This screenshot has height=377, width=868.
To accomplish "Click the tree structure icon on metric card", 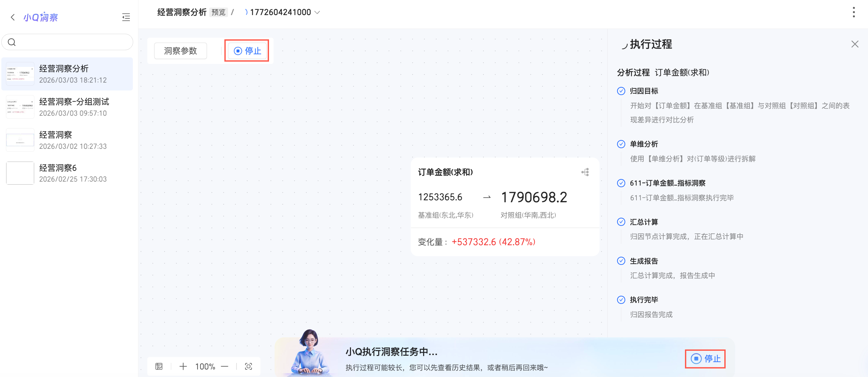I will (585, 172).
